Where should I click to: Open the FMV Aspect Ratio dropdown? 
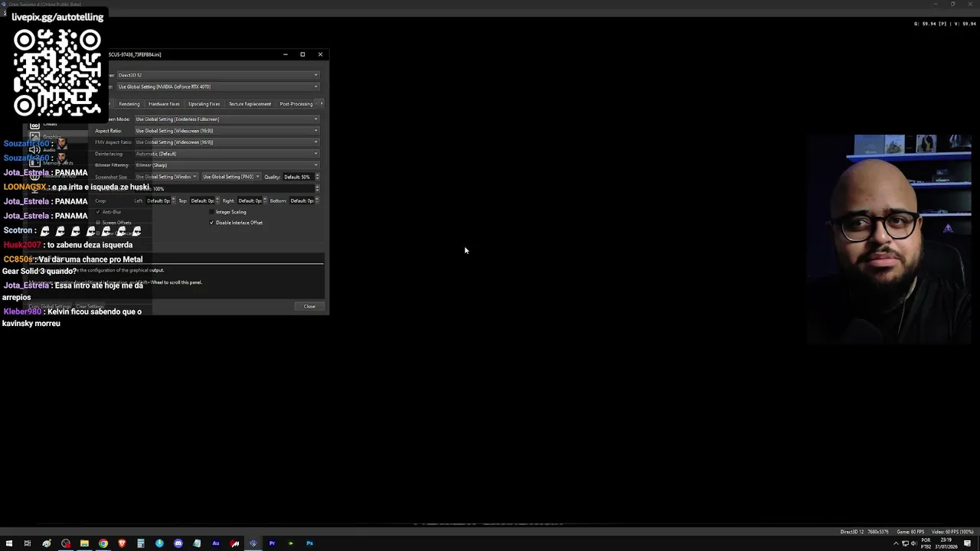click(227, 142)
